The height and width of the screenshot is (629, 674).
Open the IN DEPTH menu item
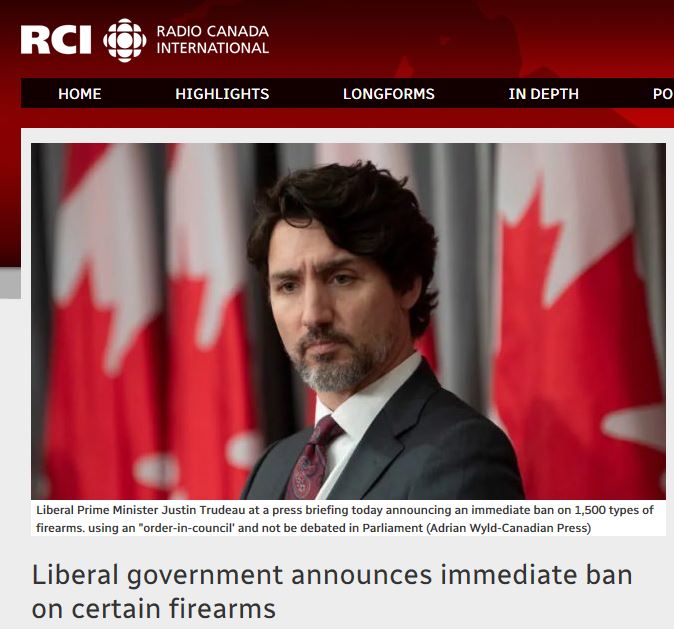(543, 94)
